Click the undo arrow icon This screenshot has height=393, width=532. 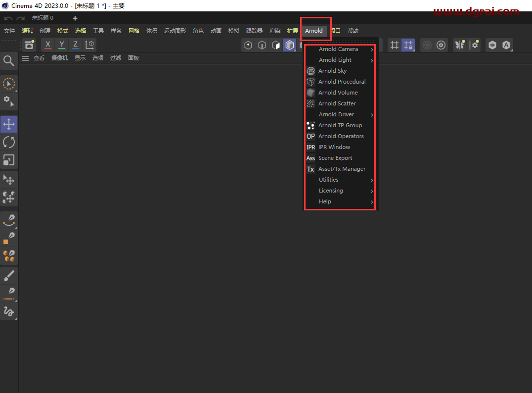coord(8,18)
